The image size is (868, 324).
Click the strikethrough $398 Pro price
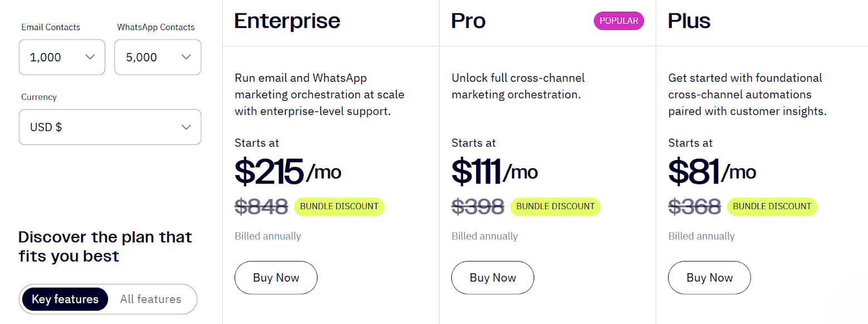(477, 207)
